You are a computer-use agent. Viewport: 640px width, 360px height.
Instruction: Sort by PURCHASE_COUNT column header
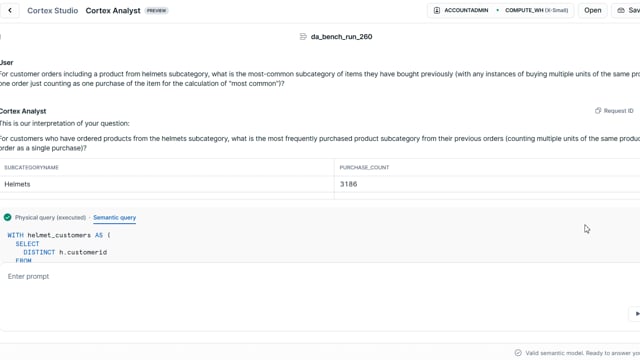pyautogui.click(x=364, y=167)
